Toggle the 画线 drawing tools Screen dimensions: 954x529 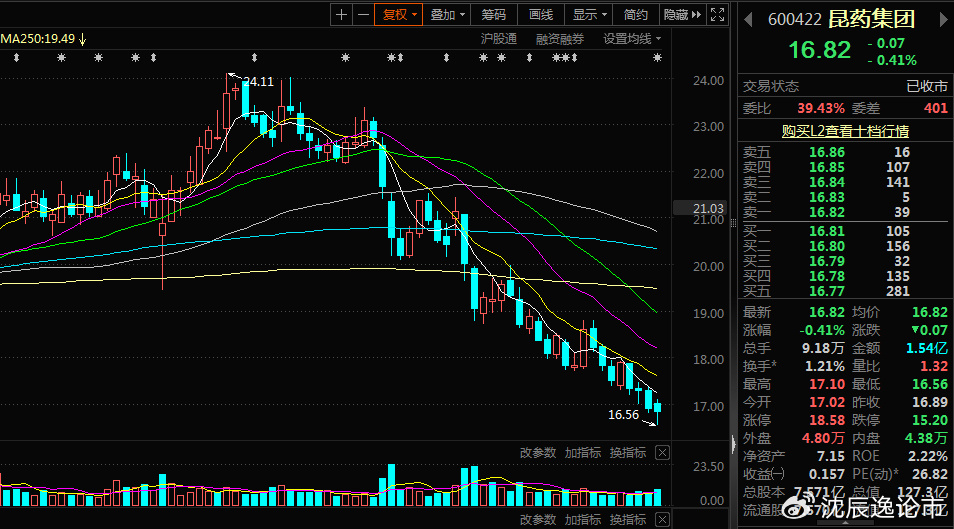[541, 15]
